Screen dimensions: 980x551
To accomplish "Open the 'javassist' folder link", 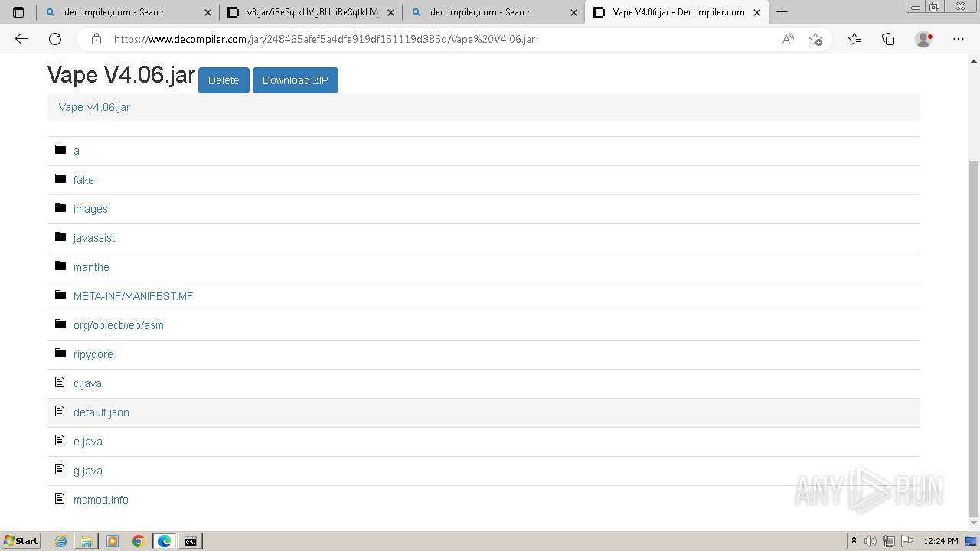I will click(x=94, y=238).
